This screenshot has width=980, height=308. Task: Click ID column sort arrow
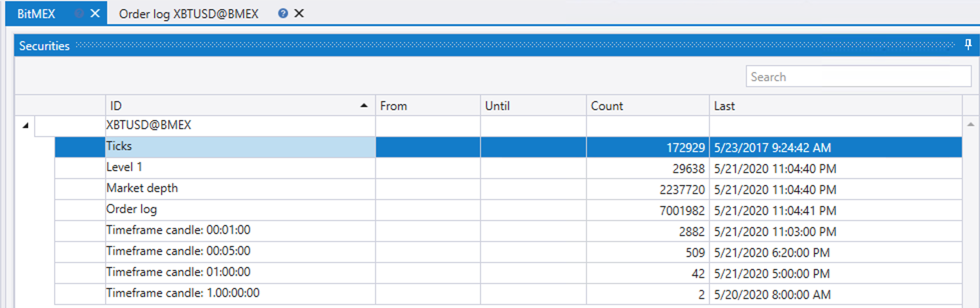(364, 105)
